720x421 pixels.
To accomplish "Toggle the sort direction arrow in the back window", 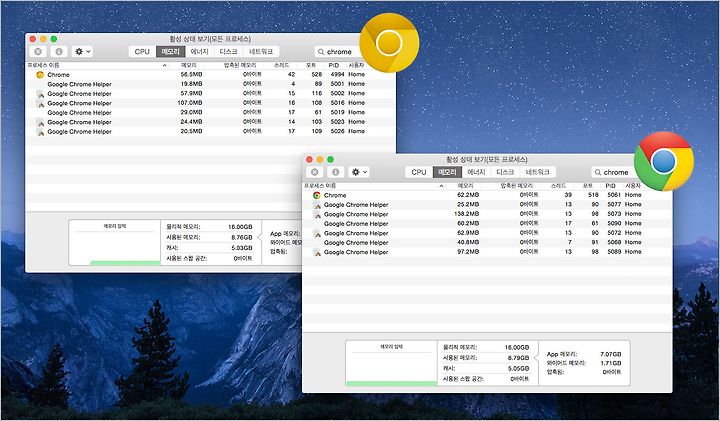I will pyautogui.click(x=164, y=66).
